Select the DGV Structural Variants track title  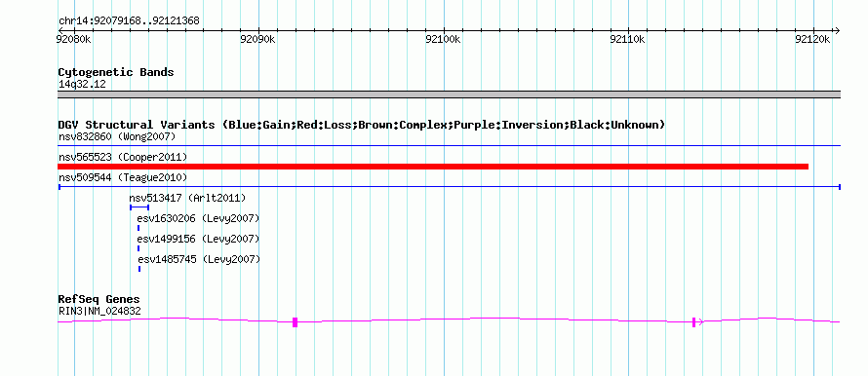(x=362, y=125)
